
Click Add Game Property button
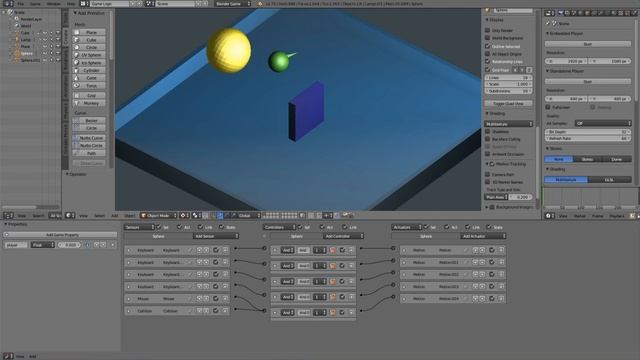point(61,235)
